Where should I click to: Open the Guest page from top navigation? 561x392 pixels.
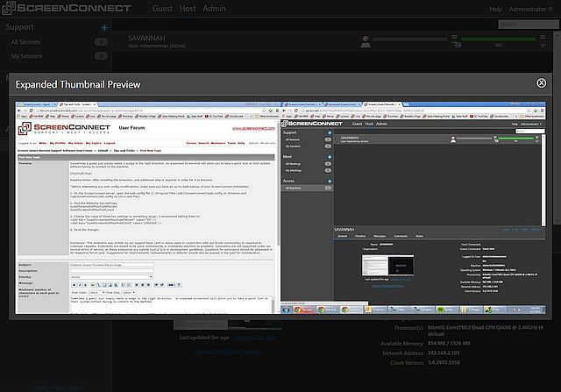click(x=162, y=9)
